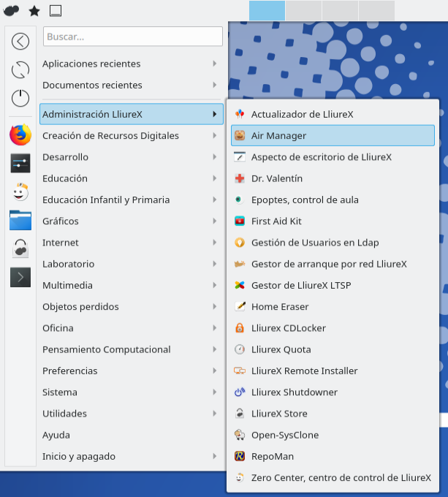The image size is (448, 497).
Task: Click the show desktop icon in top panel
Action: 56,11
